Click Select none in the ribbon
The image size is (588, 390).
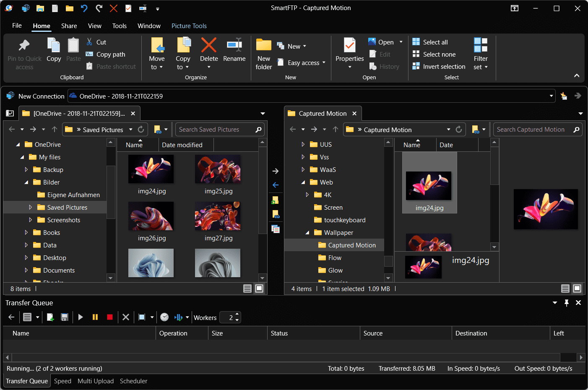point(434,54)
